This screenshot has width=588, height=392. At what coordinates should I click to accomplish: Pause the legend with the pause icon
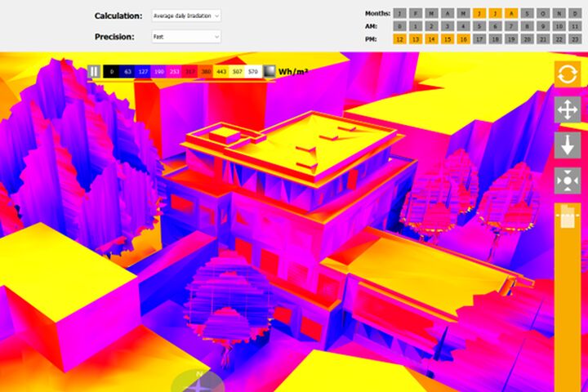coord(94,72)
